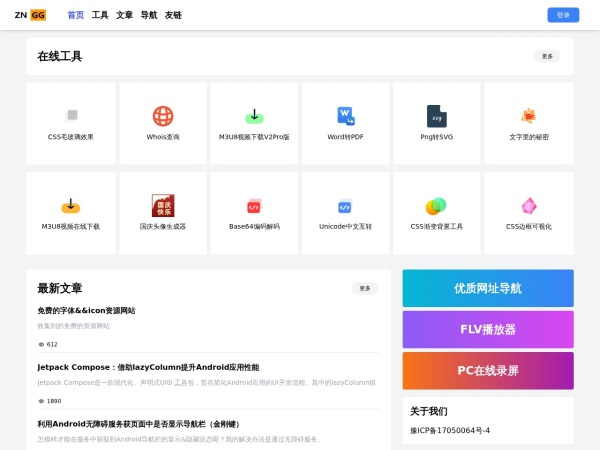This screenshot has width=600, height=450.
Task: Open the Unicode中文互转 icon
Action: 345,206
